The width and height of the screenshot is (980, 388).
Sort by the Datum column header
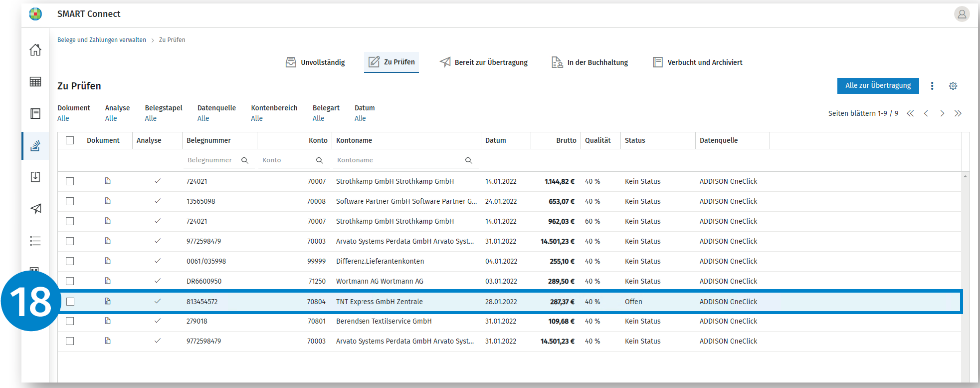496,140
